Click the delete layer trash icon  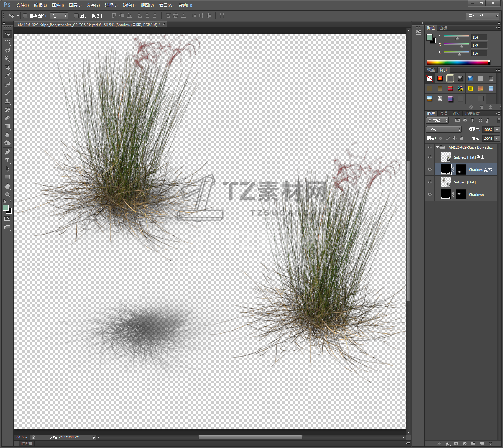click(490, 444)
